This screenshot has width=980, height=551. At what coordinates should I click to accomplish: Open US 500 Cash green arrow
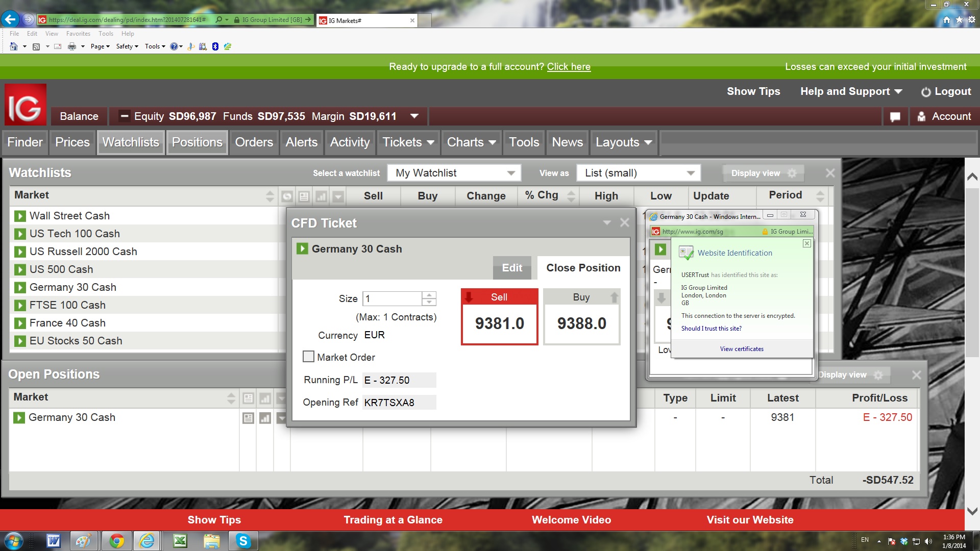coord(20,270)
